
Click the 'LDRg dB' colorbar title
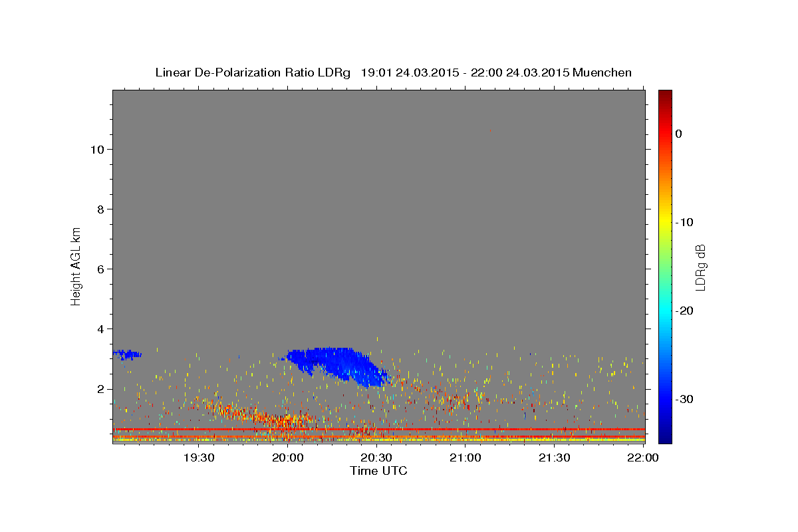click(700, 267)
